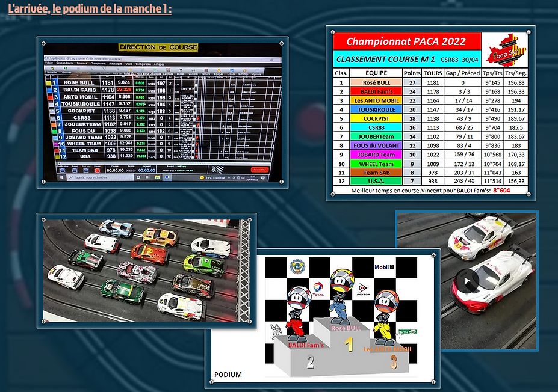Click the 243 / 40 gap value
Viewport: 558px width, 392px height.
464,181
